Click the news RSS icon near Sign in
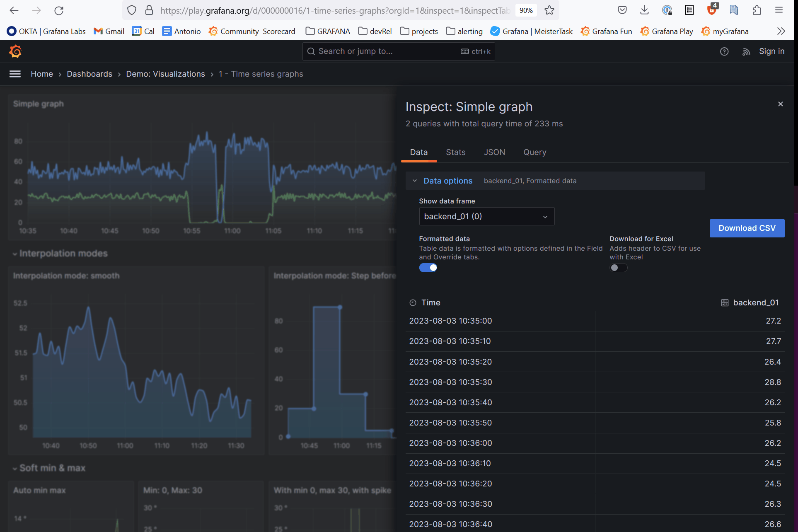Viewport: 798px width, 532px height. pyautogui.click(x=746, y=51)
